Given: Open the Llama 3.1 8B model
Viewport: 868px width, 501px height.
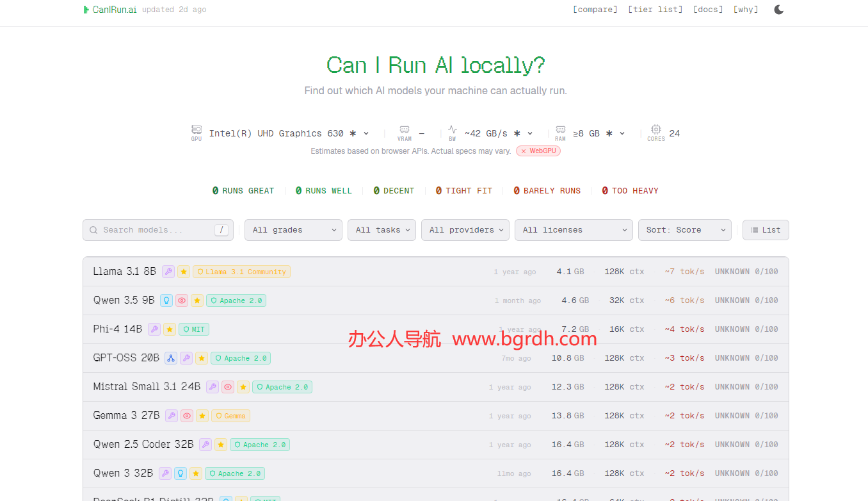Looking at the screenshot, I should tap(124, 272).
